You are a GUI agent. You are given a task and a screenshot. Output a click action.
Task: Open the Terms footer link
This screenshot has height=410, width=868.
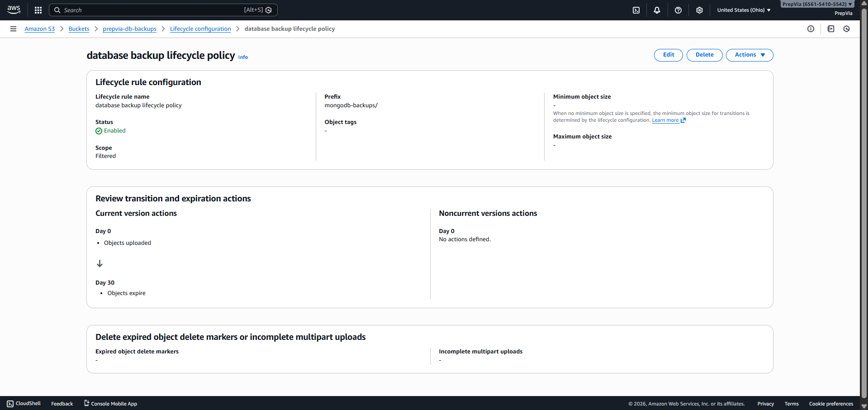792,404
